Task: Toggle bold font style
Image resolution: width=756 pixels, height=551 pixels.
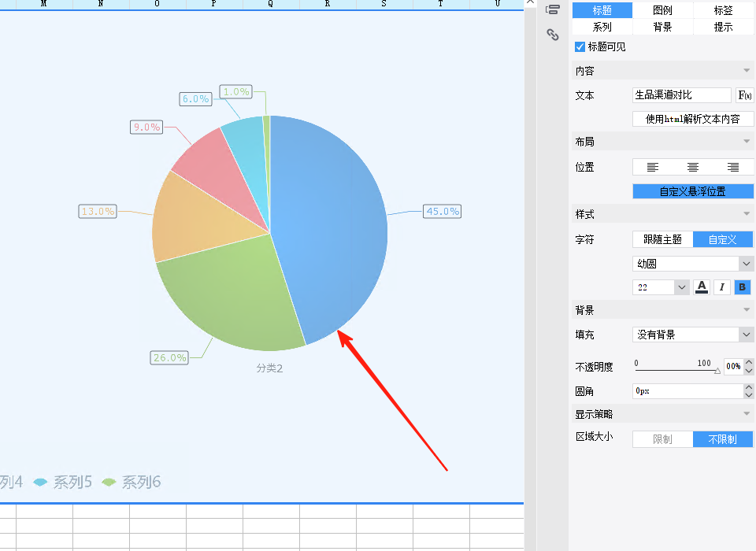Action: [742, 287]
